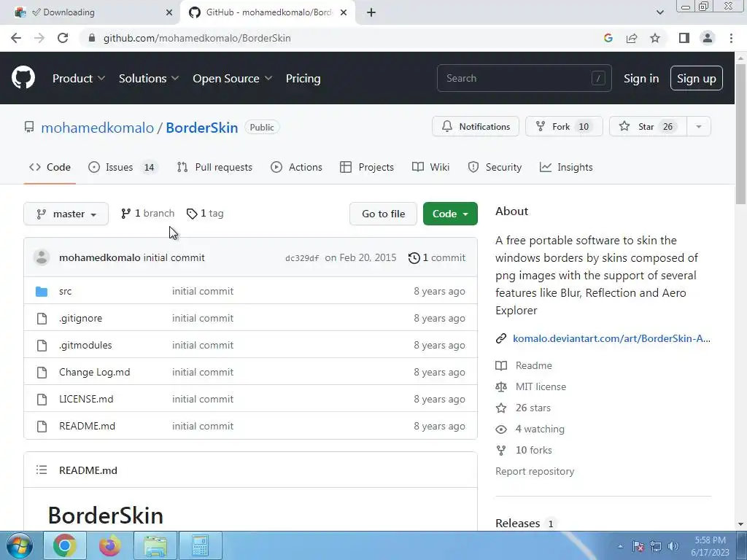Click the browser address bar URL
This screenshot has width=747, height=560.
click(197, 38)
